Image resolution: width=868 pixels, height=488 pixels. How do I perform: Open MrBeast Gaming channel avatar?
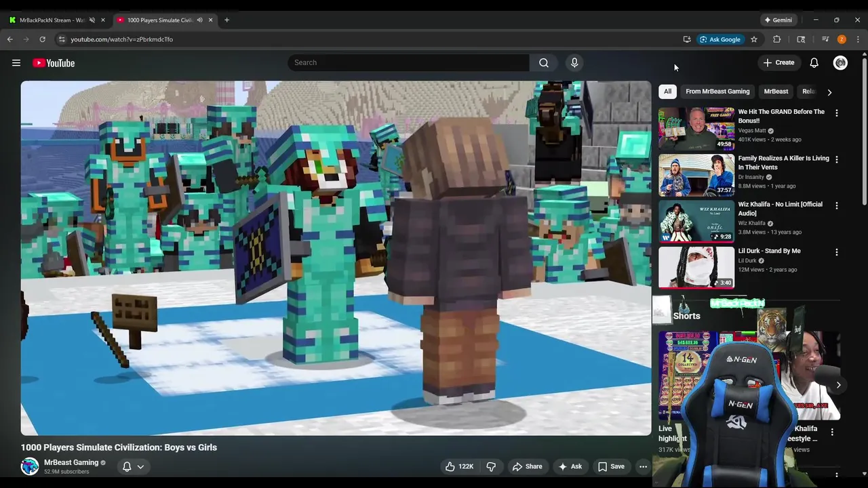[x=30, y=466]
